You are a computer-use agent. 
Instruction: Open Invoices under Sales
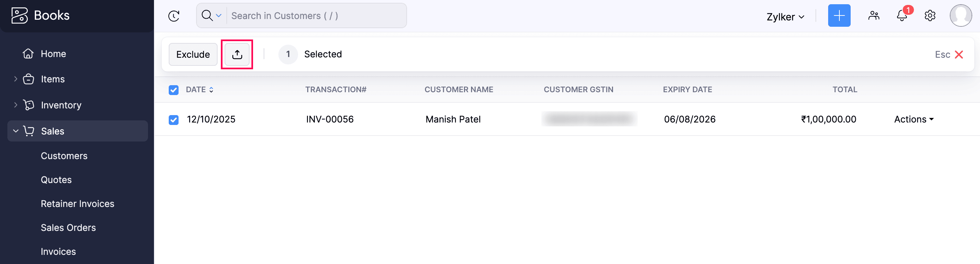[x=58, y=252]
